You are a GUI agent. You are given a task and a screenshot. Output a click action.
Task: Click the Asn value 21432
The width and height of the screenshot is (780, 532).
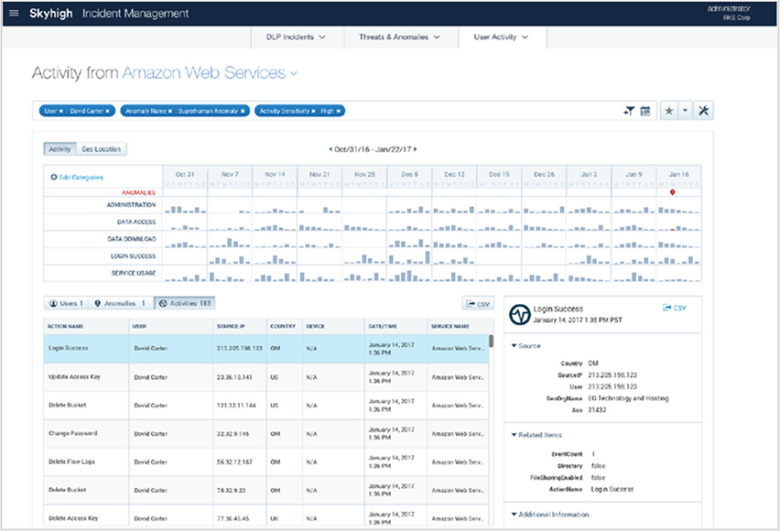click(597, 410)
